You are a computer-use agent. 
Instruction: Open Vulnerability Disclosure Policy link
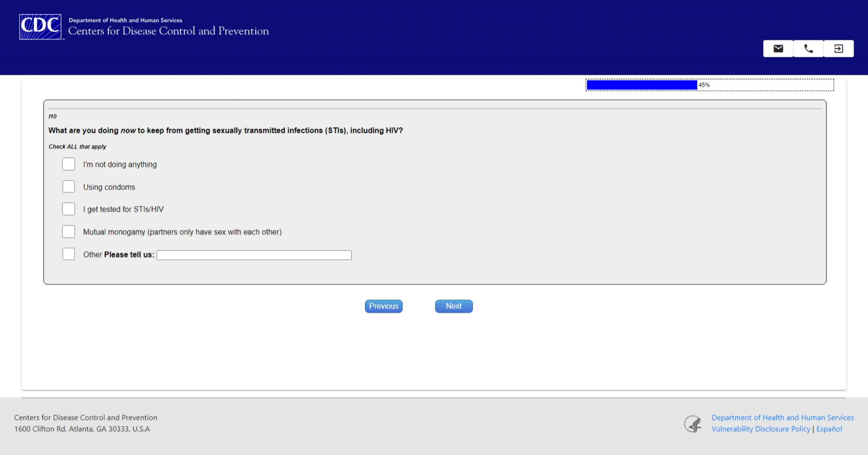pos(761,429)
